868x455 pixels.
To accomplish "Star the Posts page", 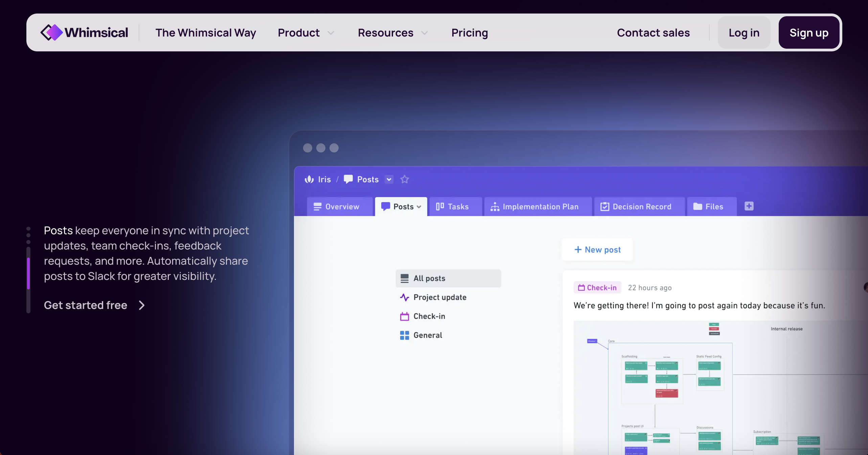I will [x=405, y=179].
